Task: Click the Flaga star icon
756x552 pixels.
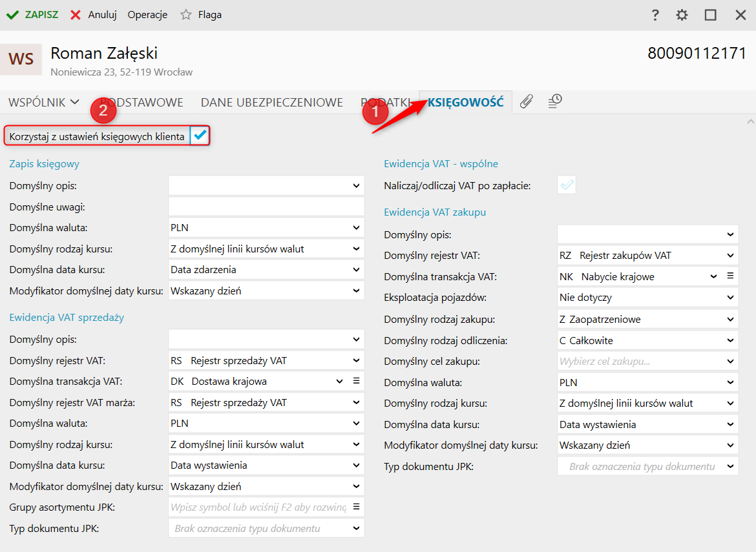Action: tap(186, 15)
